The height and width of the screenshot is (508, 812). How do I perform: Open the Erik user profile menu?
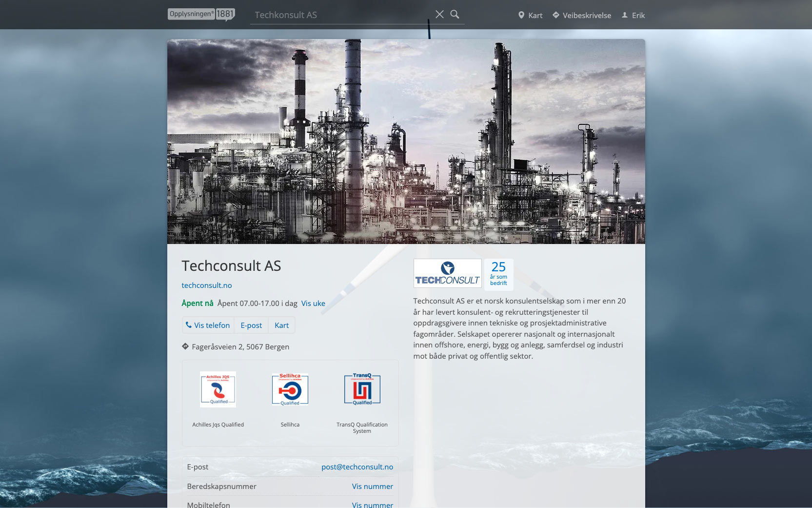[x=633, y=16]
